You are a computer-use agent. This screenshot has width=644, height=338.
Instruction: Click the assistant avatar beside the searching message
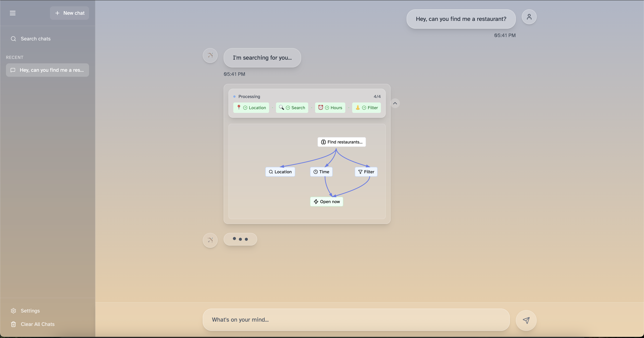click(210, 56)
